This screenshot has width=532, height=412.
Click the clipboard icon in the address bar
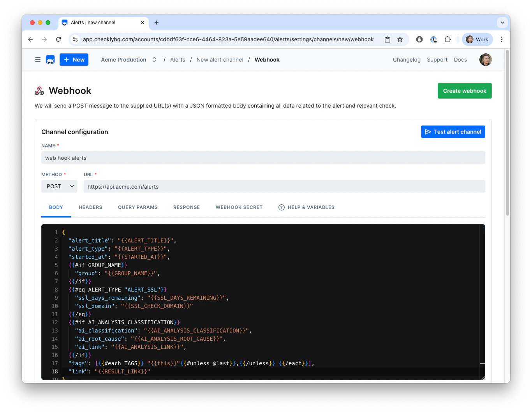(x=387, y=39)
